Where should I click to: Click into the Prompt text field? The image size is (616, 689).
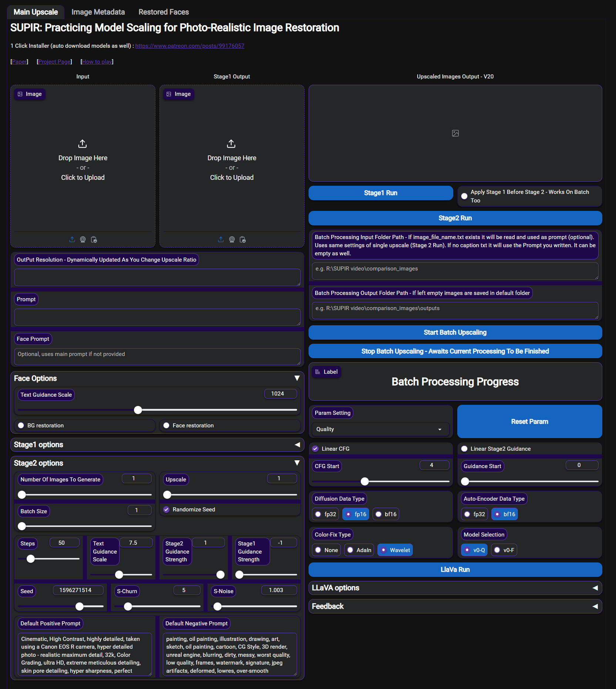tap(157, 317)
